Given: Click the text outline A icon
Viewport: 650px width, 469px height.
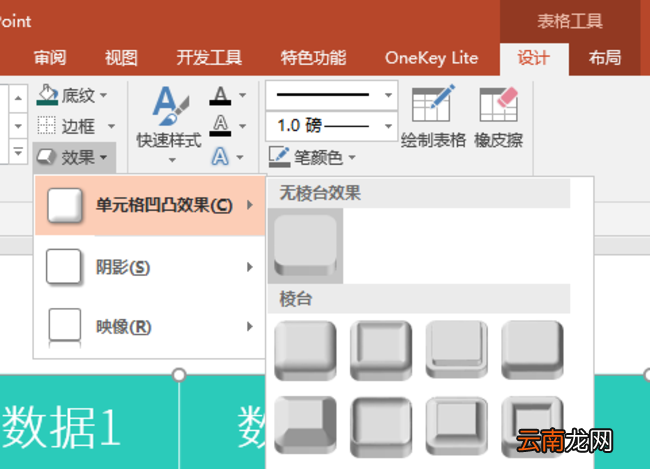Looking at the screenshot, I should tap(220, 126).
